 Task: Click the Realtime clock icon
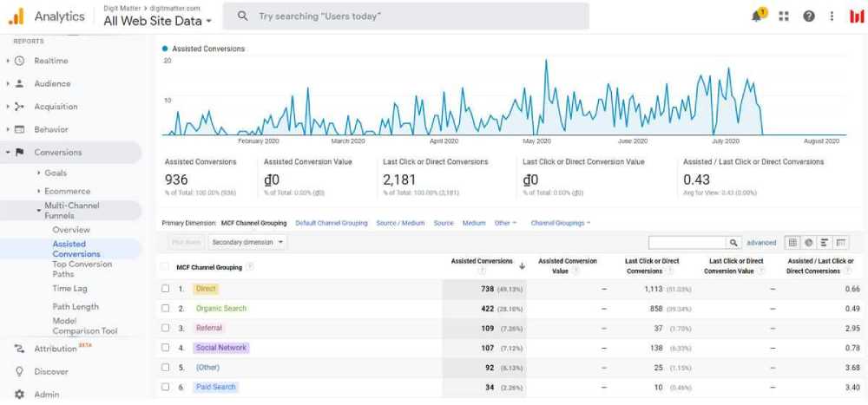point(19,61)
